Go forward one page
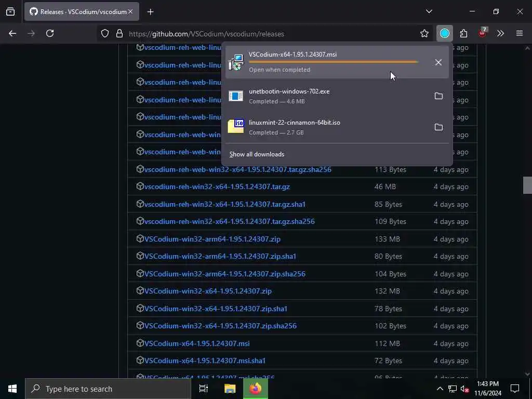The height and width of the screenshot is (399, 532). tap(31, 33)
